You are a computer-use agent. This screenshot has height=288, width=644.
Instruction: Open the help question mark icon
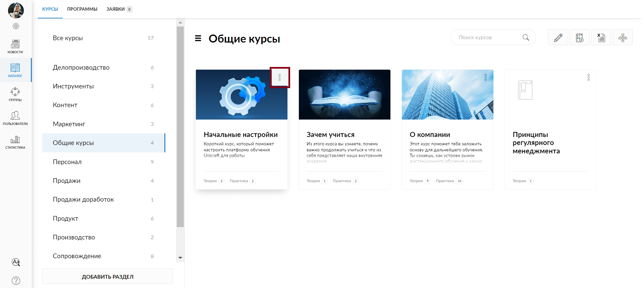(16, 280)
